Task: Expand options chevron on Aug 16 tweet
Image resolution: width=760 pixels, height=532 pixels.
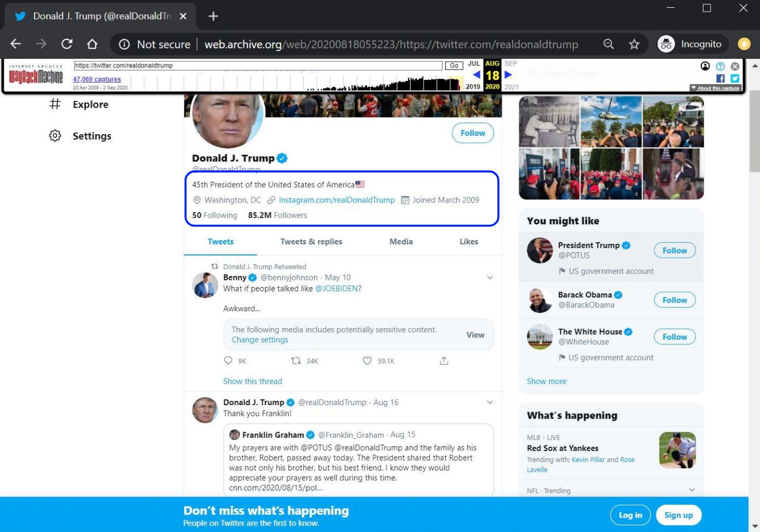Action: [x=490, y=402]
